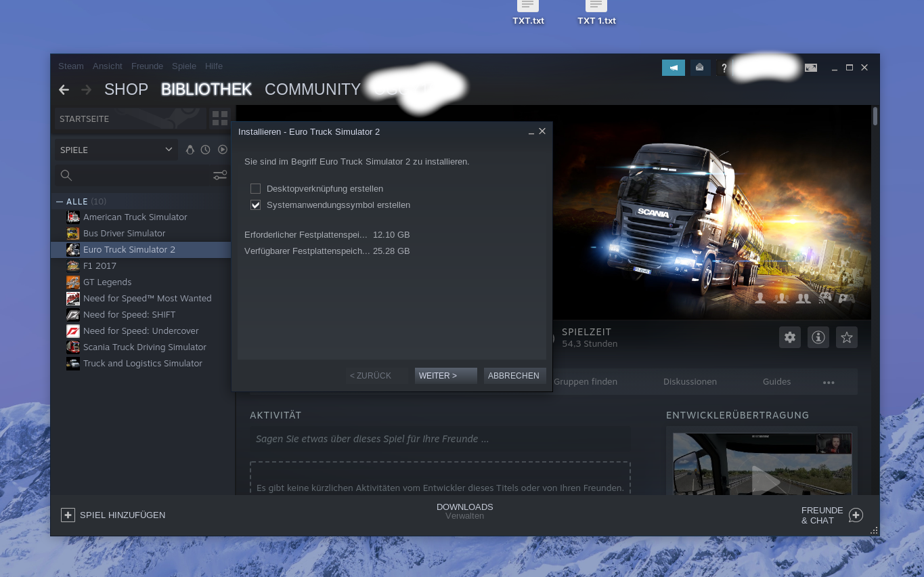Open the TXT.txt desktop file icon
Viewport: 924px width, 577px height.
[528, 5]
